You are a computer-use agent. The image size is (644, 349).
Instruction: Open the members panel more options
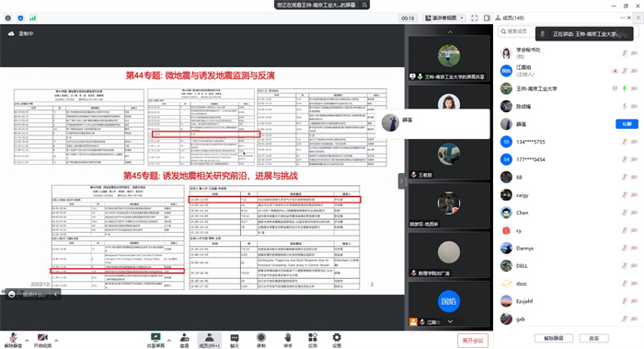coord(623,17)
